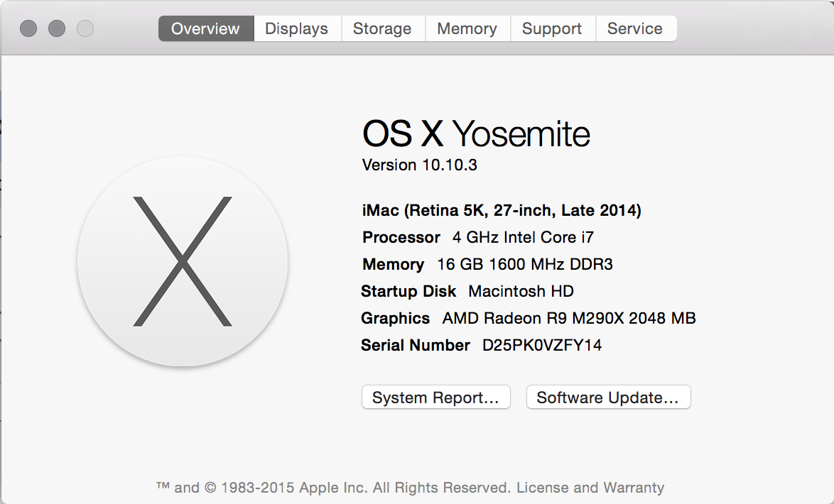
Task: Switch to the Displays tab
Action: (296, 29)
